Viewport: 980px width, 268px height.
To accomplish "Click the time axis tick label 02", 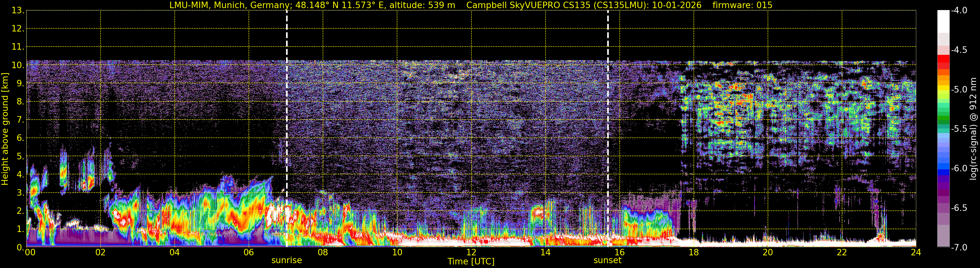I will pyautogui.click(x=100, y=252).
